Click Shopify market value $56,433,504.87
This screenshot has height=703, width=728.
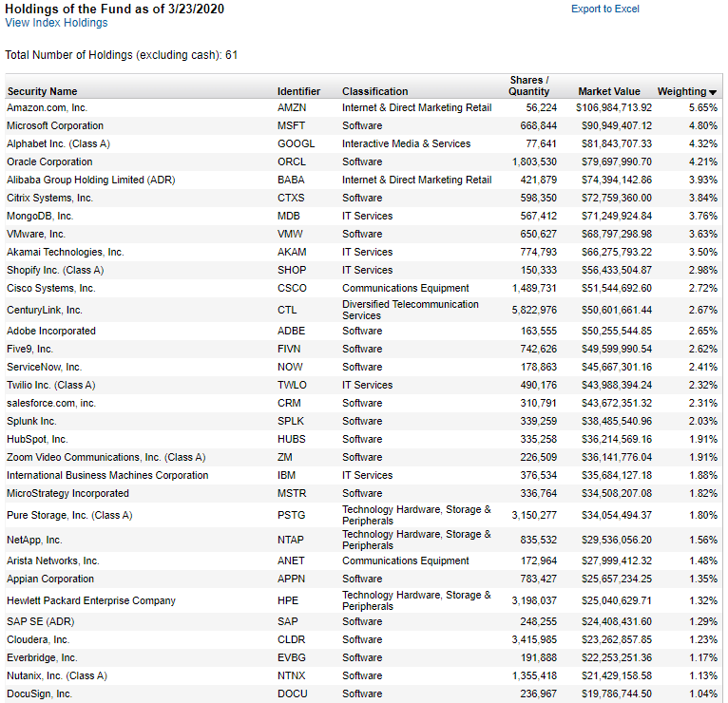pyautogui.click(x=617, y=271)
